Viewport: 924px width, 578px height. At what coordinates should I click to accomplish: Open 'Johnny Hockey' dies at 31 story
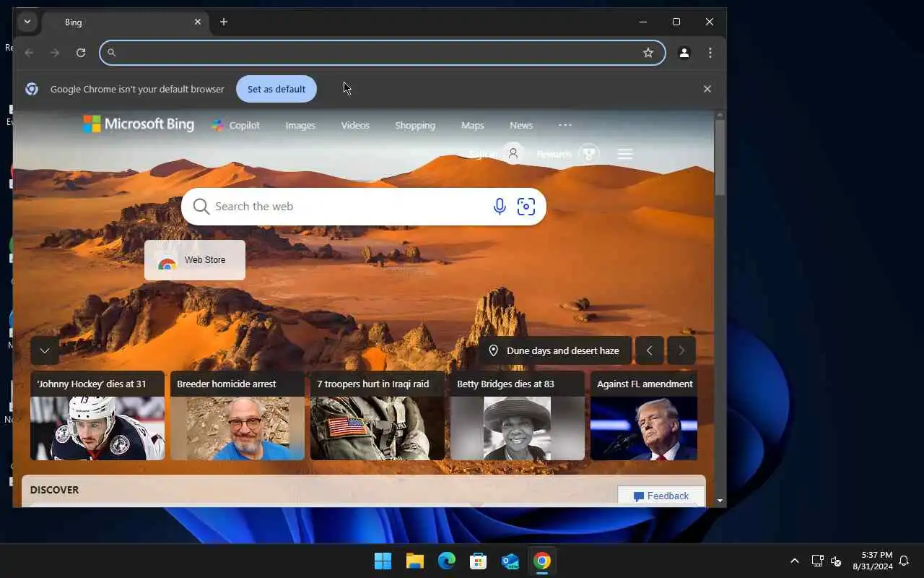tap(97, 415)
